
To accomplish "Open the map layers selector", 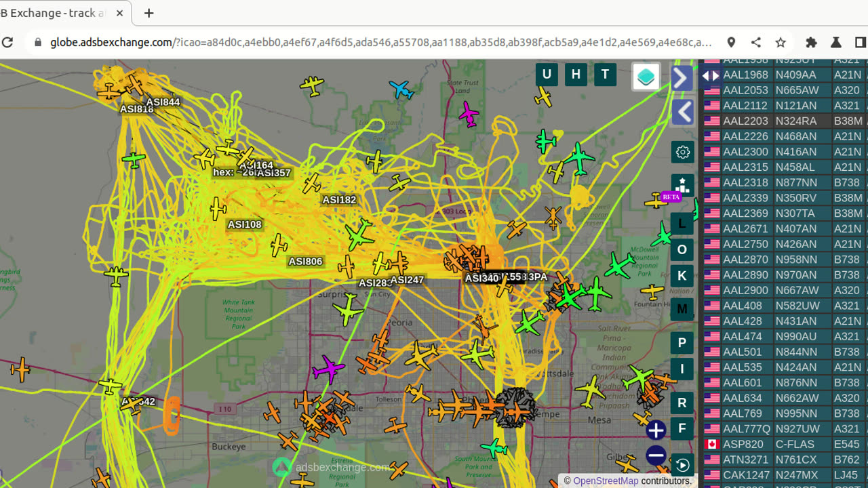I will point(646,77).
